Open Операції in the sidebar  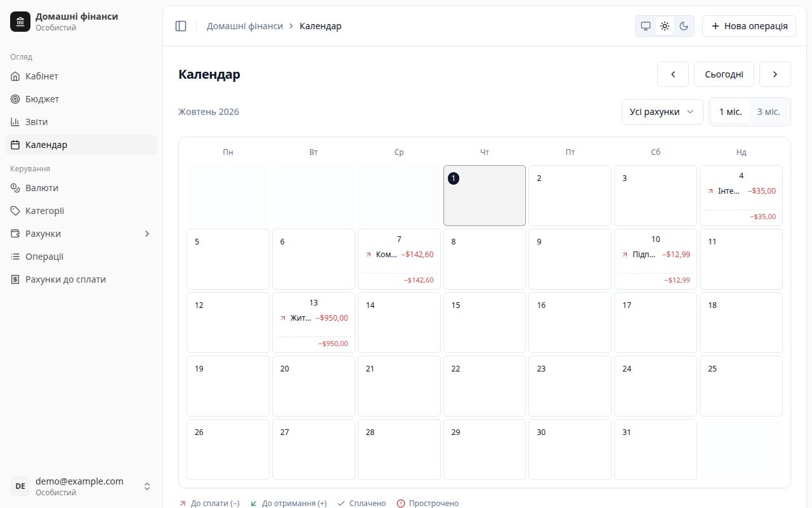pyautogui.click(x=81, y=257)
